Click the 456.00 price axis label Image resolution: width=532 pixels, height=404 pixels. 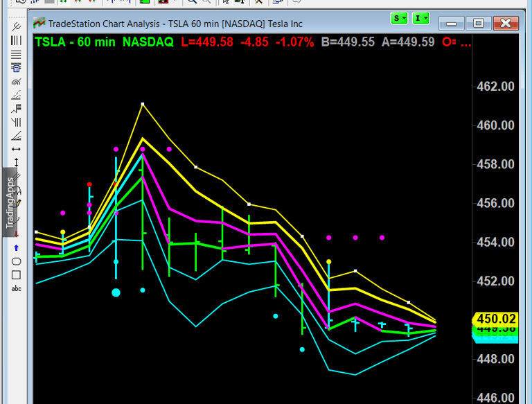[495, 203]
